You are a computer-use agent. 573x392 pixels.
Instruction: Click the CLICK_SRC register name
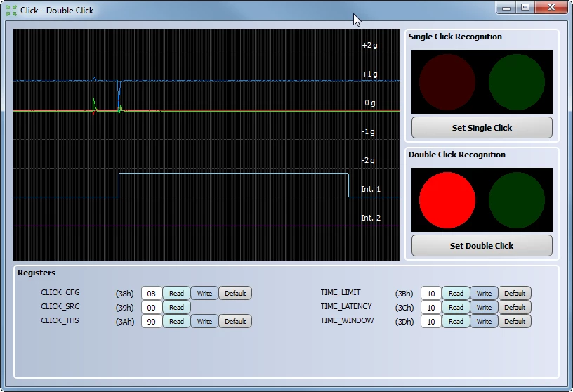(x=60, y=306)
